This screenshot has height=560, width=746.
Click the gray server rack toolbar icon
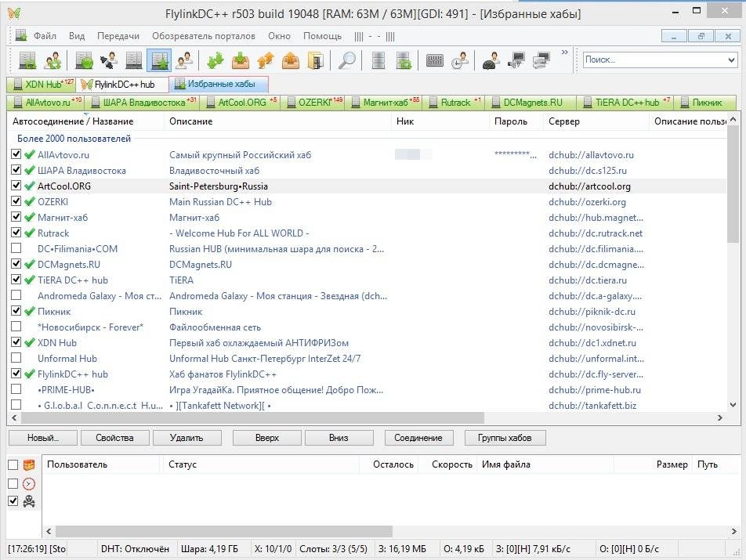[134, 60]
